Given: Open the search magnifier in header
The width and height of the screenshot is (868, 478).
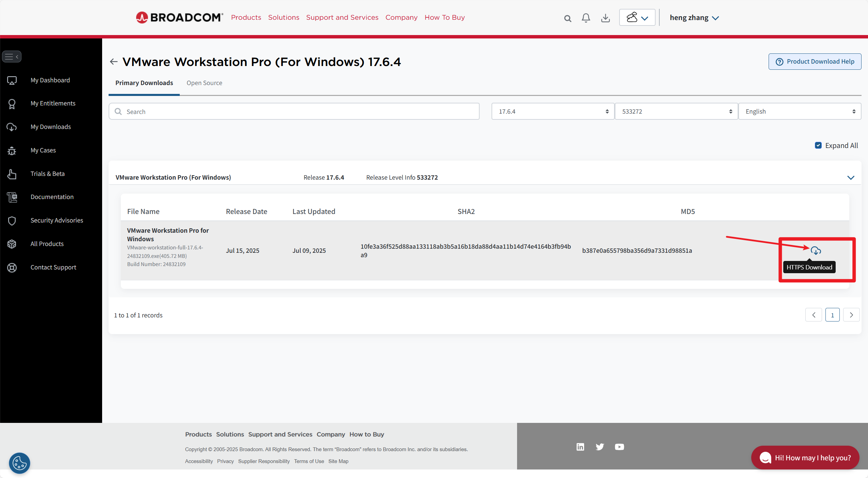Looking at the screenshot, I should click(567, 18).
